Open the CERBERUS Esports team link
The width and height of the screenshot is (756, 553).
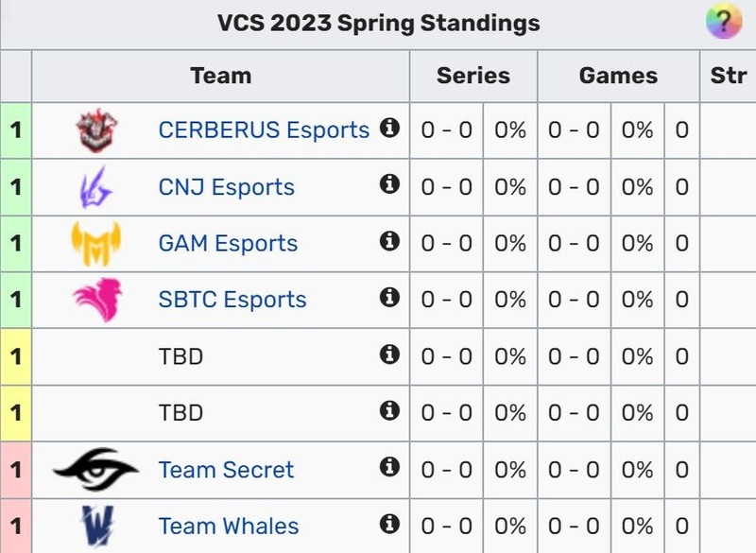pos(264,130)
